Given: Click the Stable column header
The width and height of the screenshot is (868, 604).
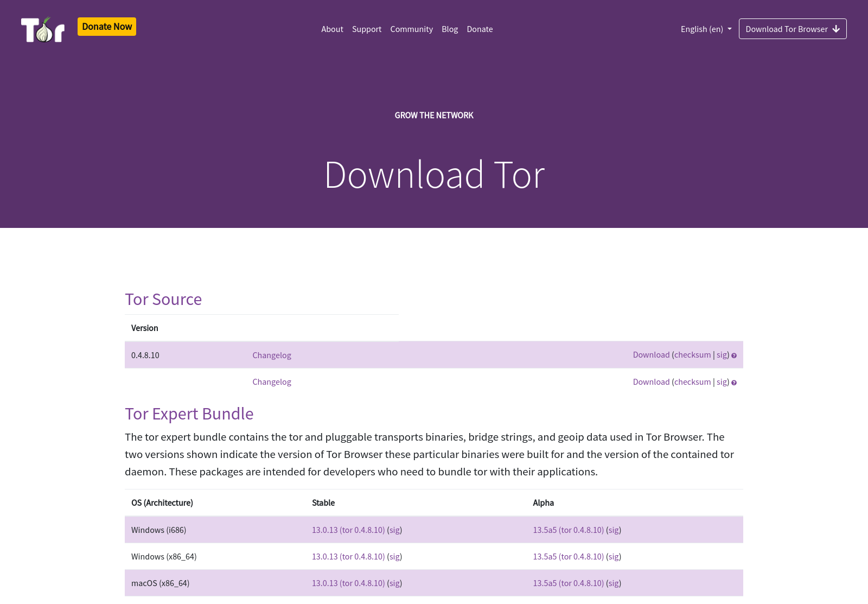Looking at the screenshot, I should coord(323,503).
